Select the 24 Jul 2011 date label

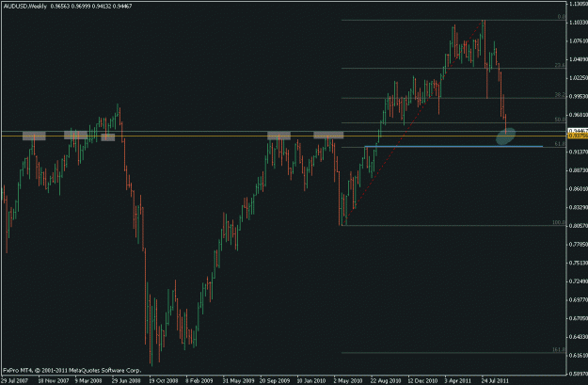[495, 380]
